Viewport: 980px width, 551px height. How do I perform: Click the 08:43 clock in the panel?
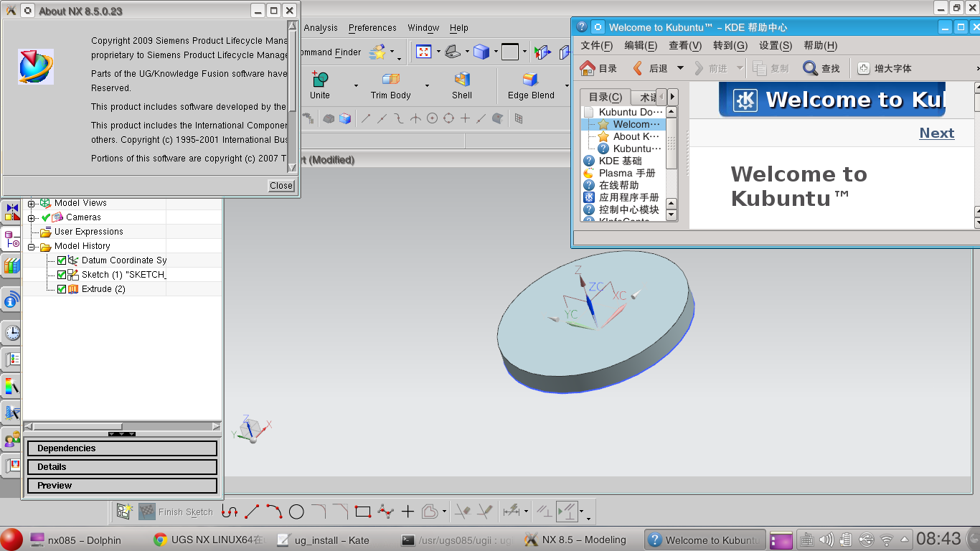(x=938, y=539)
